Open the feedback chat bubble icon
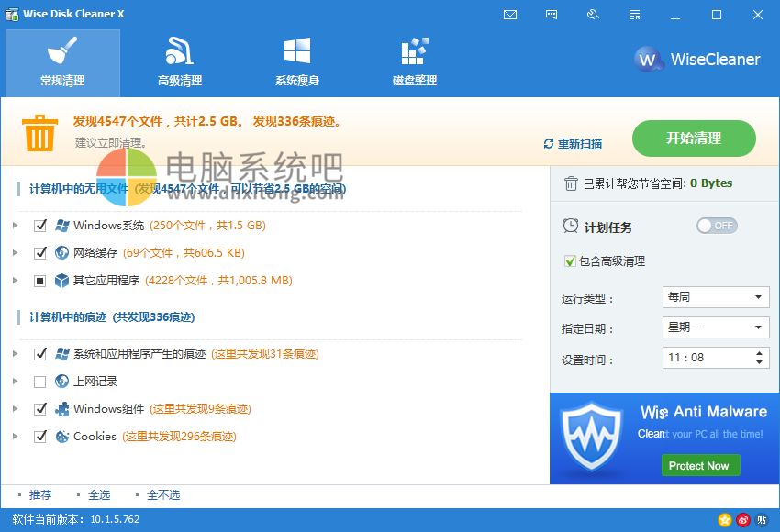 coord(552,15)
